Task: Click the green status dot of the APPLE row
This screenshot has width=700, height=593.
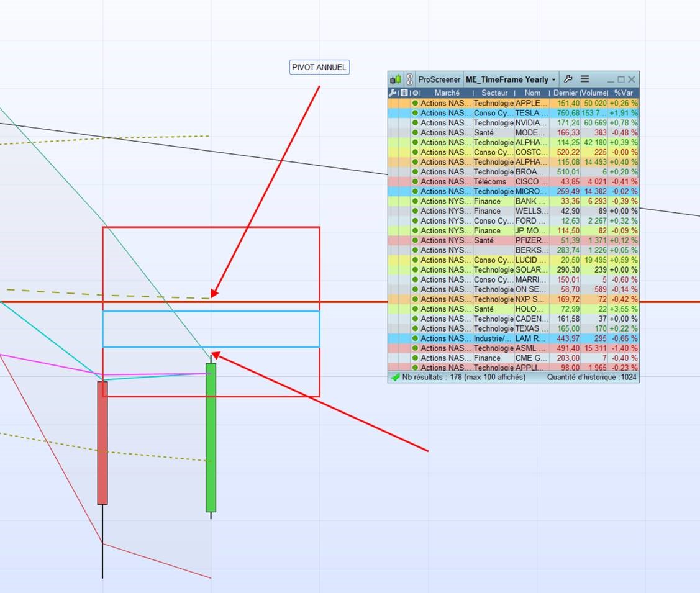Action: (x=415, y=103)
